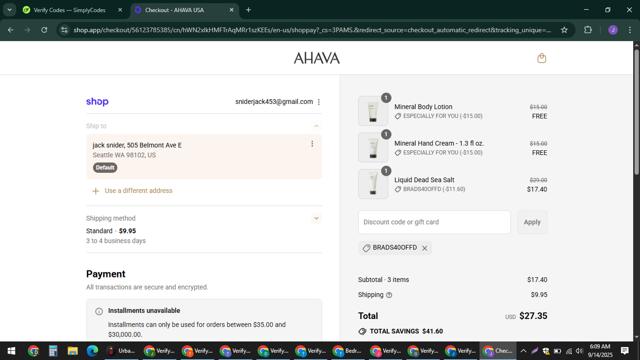The width and height of the screenshot is (640, 360).
Task: Remove the BRADS40OFFD discount code
Action: point(424,248)
